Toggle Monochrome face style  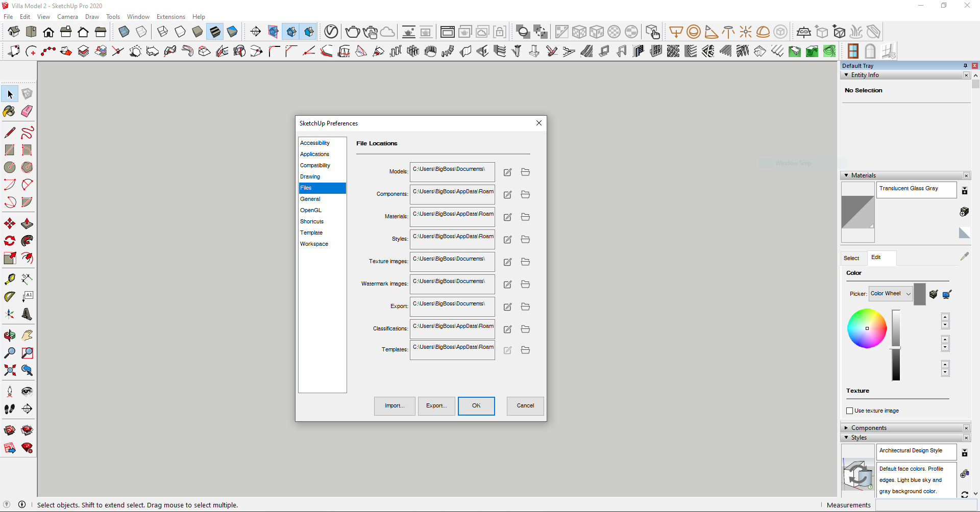(x=232, y=32)
